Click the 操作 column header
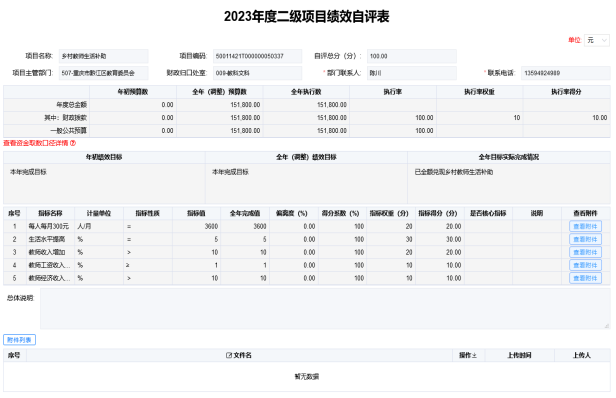This screenshot has width=616, height=398. point(468,355)
